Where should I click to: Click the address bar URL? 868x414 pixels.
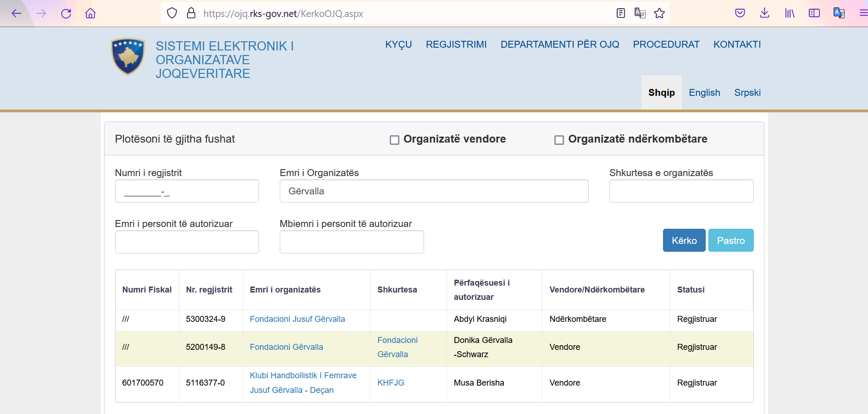click(283, 14)
